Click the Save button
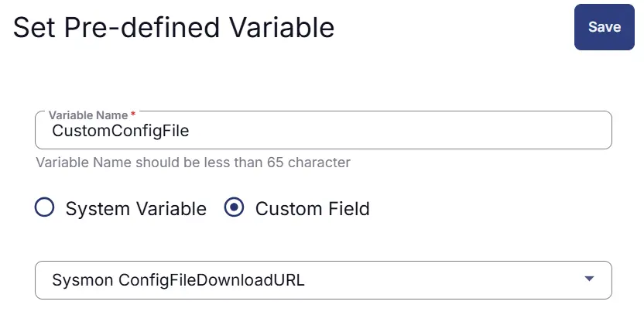The height and width of the screenshot is (315, 644). pos(604,27)
